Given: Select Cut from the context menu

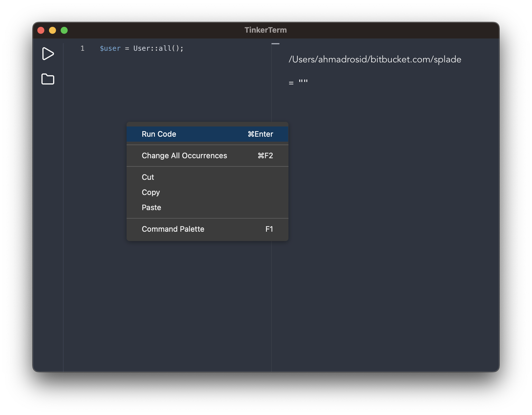Looking at the screenshot, I should tap(207, 177).
